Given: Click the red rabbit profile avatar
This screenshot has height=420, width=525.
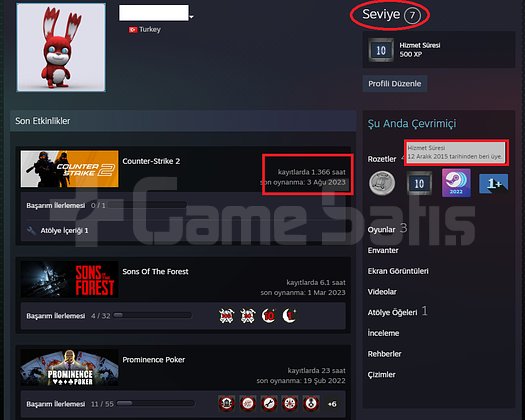Looking at the screenshot, I should tap(61, 47).
